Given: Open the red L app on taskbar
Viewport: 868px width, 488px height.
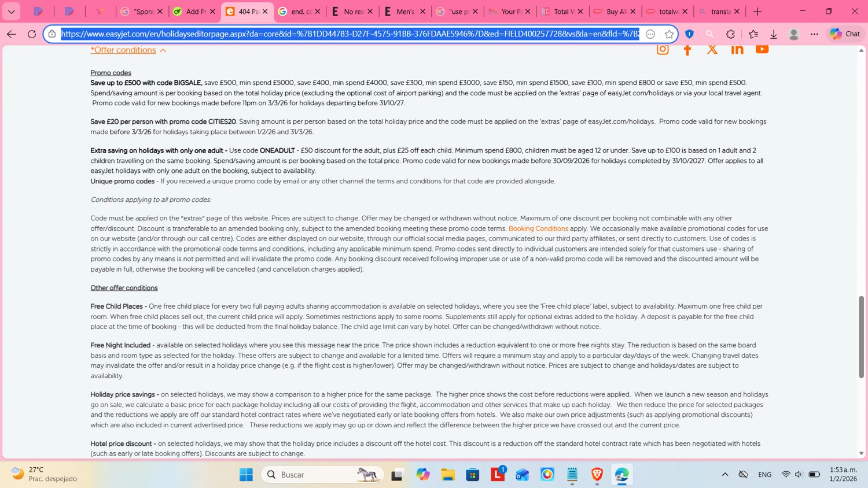Looking at the screenshot, I should 498,475.
